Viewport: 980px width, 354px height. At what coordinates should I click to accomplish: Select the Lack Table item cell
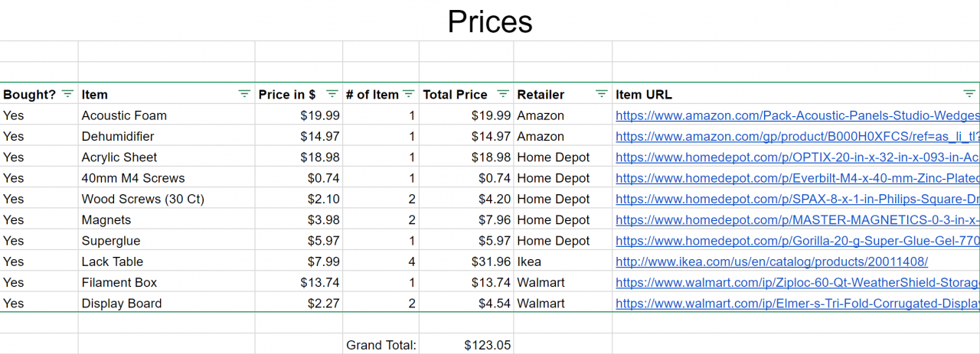(166, 261)
